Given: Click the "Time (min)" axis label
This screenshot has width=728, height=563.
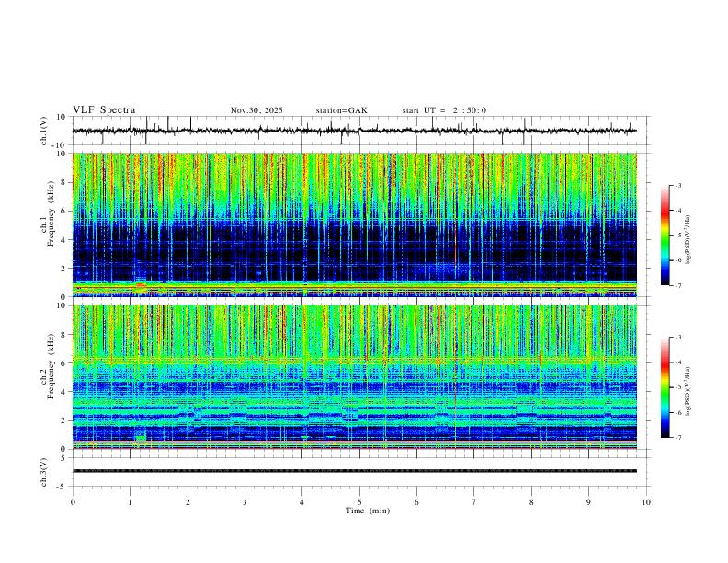Looking at the screenshot, I should click(368, 511).
